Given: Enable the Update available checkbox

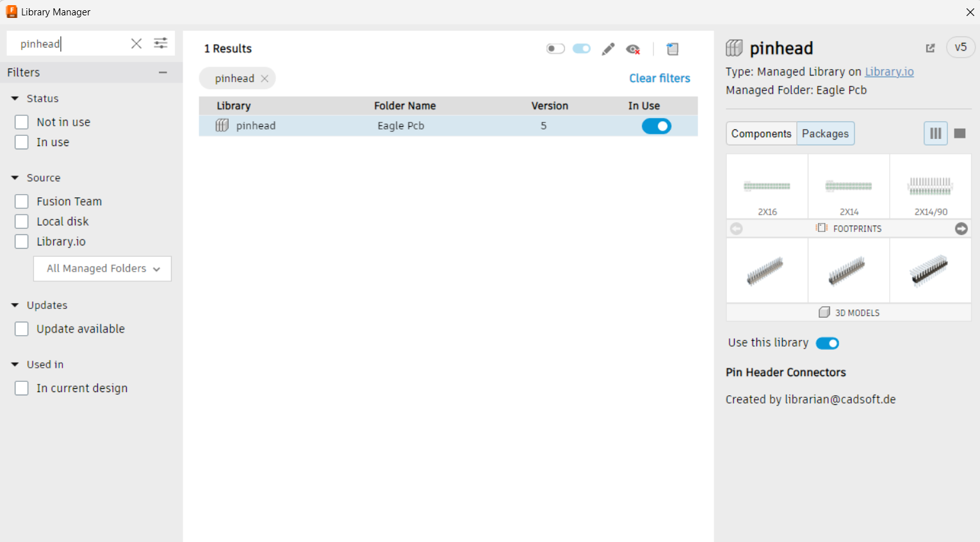Looking at the screenshot, I should pos(22,329).
